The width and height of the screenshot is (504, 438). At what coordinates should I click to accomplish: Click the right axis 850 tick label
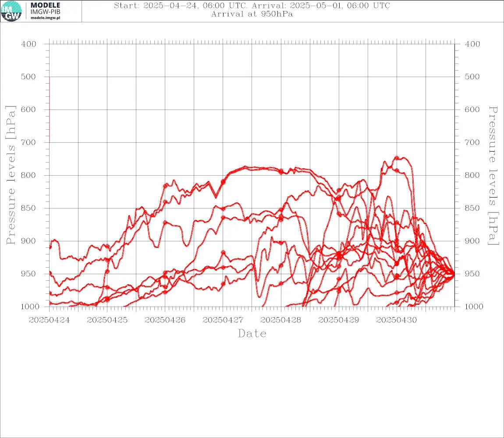tap(472, 208)
